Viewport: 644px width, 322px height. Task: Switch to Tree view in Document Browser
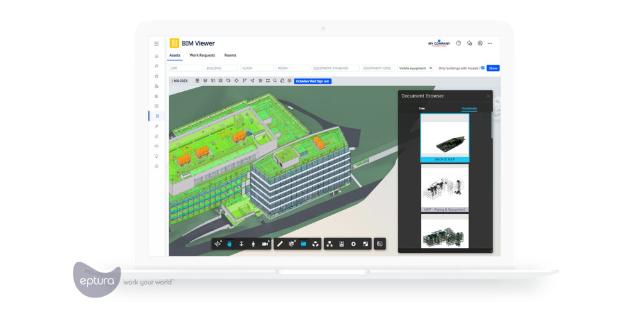[x=421, y=108]
